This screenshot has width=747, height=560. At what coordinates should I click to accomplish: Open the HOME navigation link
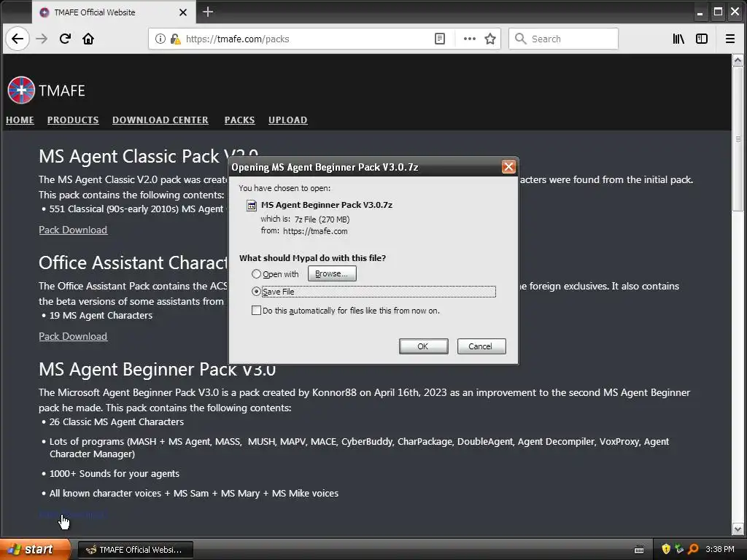coord(20,120)
